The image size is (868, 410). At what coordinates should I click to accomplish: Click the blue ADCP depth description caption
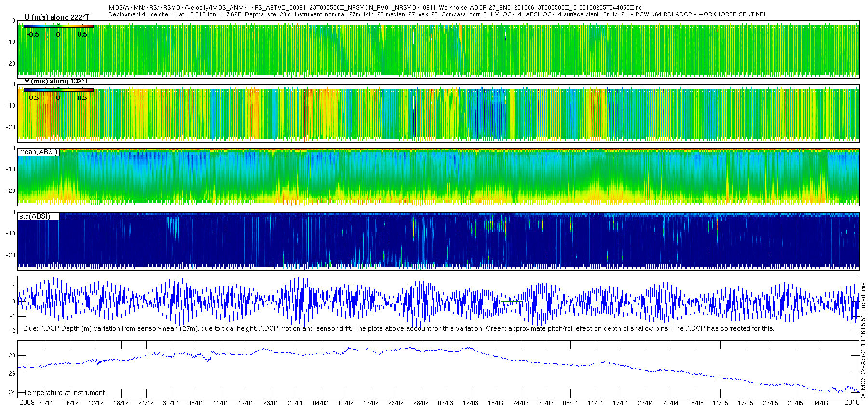click(x=398, y=328)
